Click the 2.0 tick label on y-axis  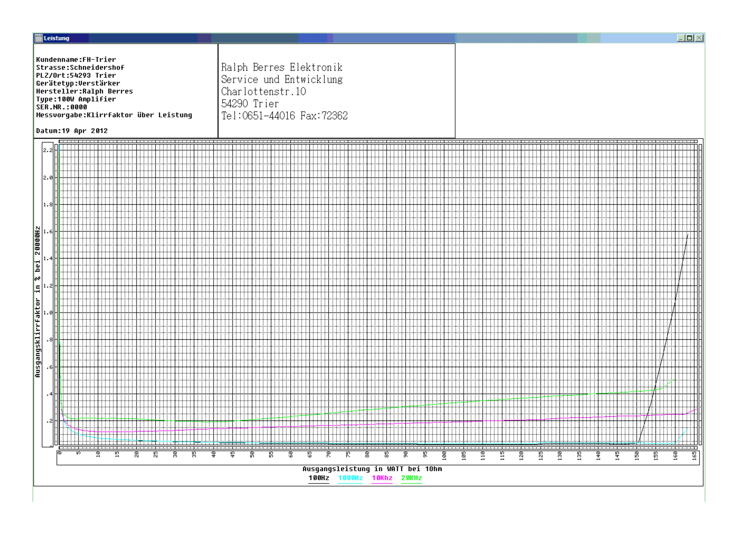click(x=48, y=178)
